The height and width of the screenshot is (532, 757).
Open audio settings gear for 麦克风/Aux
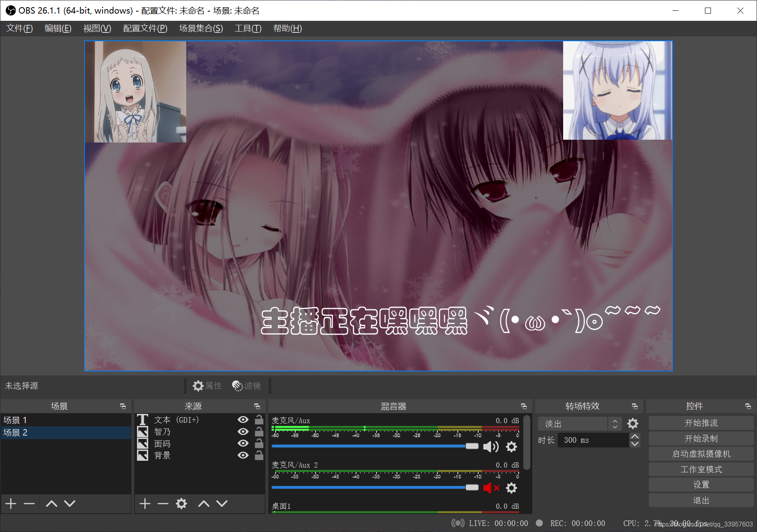pyautogui.click(x=511, y=447)
